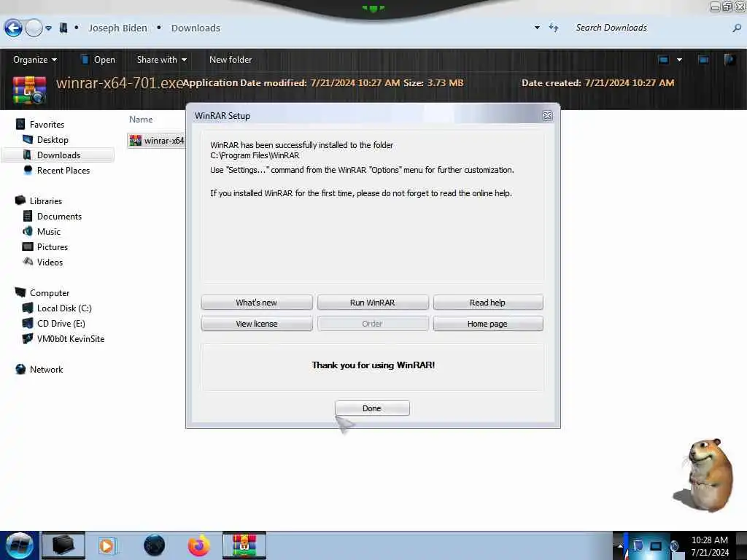Screen dimensions: 747x560
Task: Select Downloads under Favorites
Action: [58, 155]
